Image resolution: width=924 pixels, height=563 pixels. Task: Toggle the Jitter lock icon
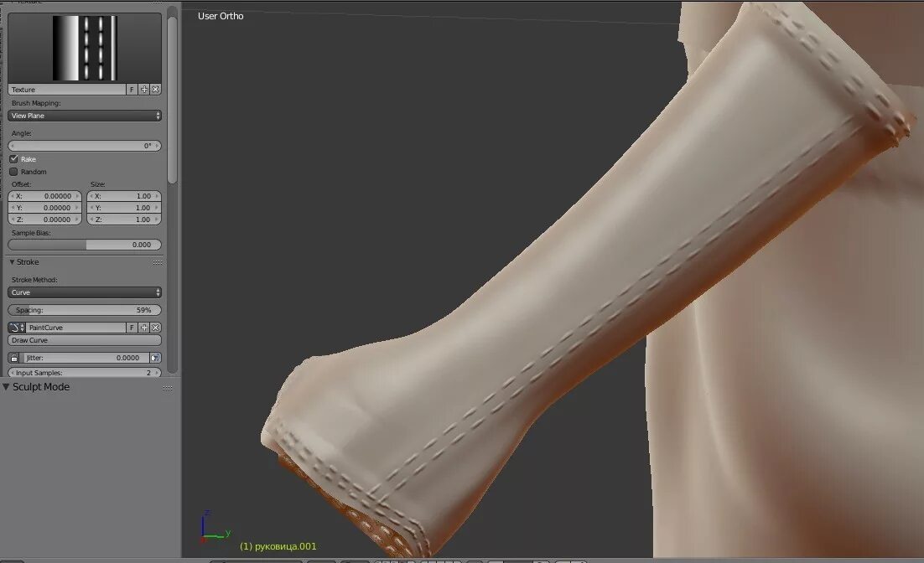(14, 358)
